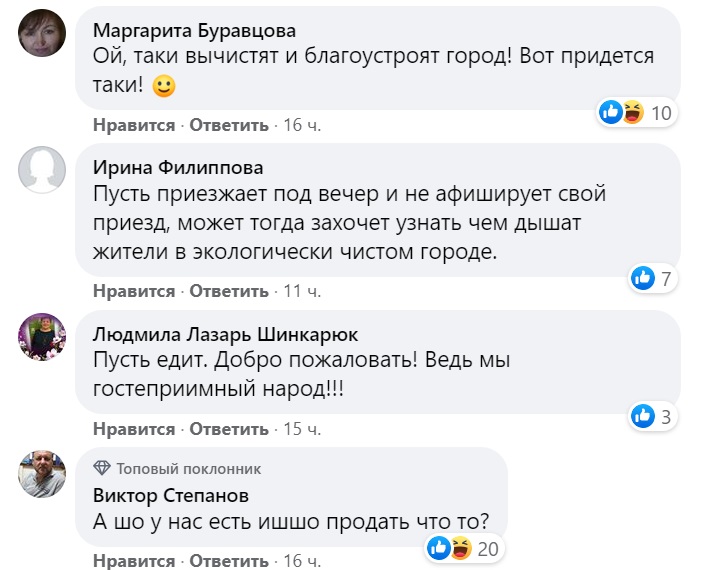The height and width of the screenshot is (570, 710).
Task: Click the reaction icons on Маргарита Буравцова's comment
Action: click(x=621, y=112)
